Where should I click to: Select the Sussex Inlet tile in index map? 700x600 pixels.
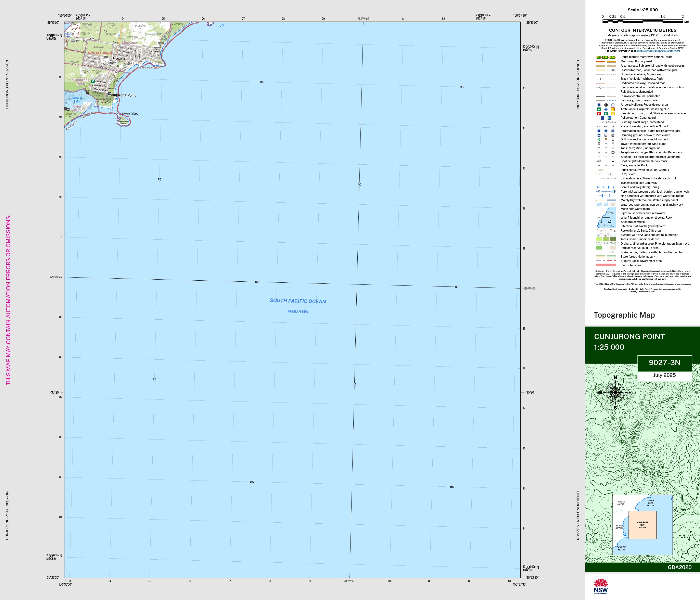click(x=651, y=503)
